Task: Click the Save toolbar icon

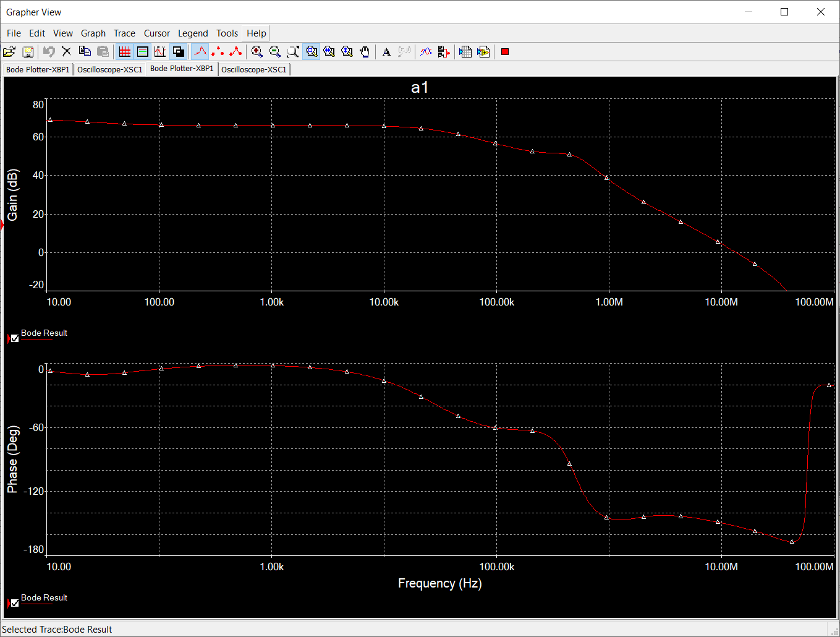Action: coord(28,52)
